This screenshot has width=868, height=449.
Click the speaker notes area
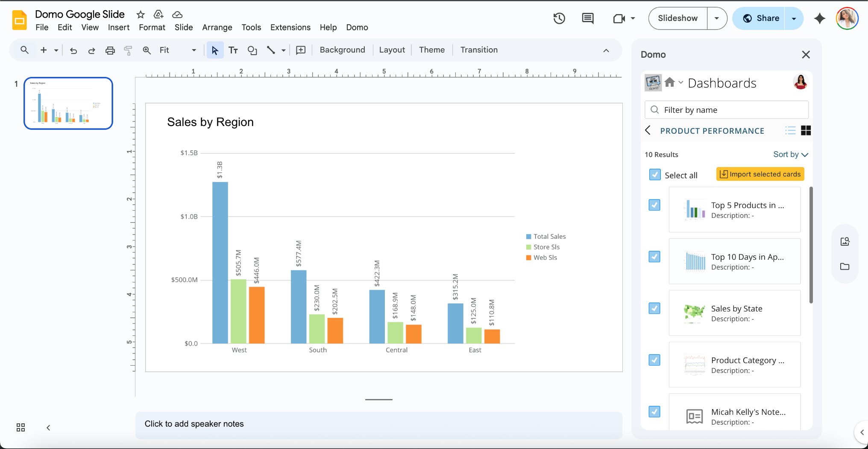tap(378, 425)
